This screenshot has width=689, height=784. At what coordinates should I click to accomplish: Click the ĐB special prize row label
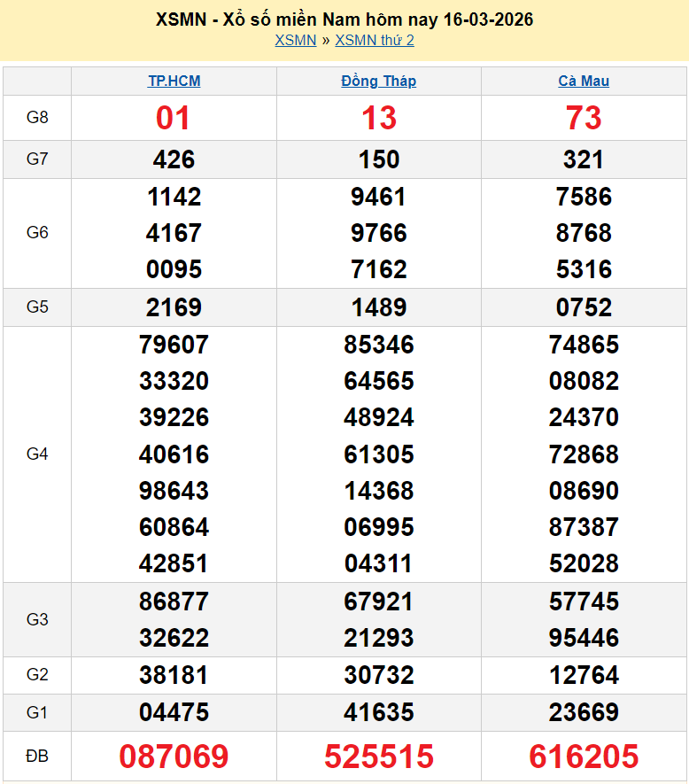(37, 756)
